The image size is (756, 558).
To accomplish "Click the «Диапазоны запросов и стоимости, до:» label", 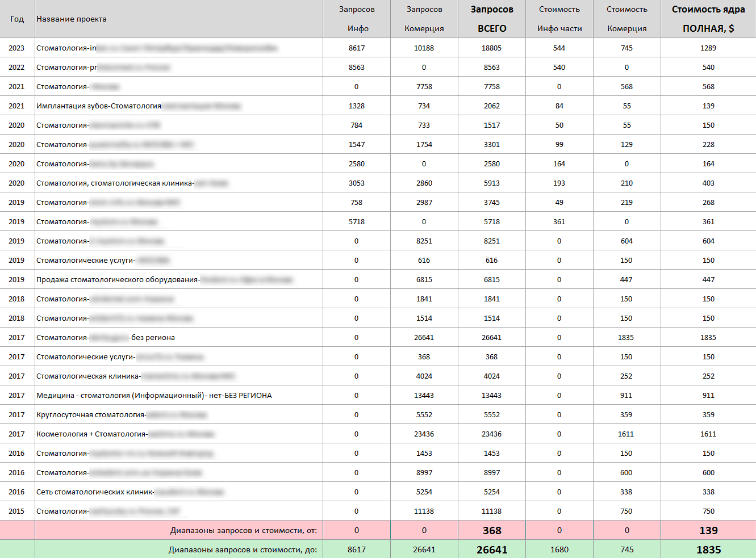I will click(244, 549).
